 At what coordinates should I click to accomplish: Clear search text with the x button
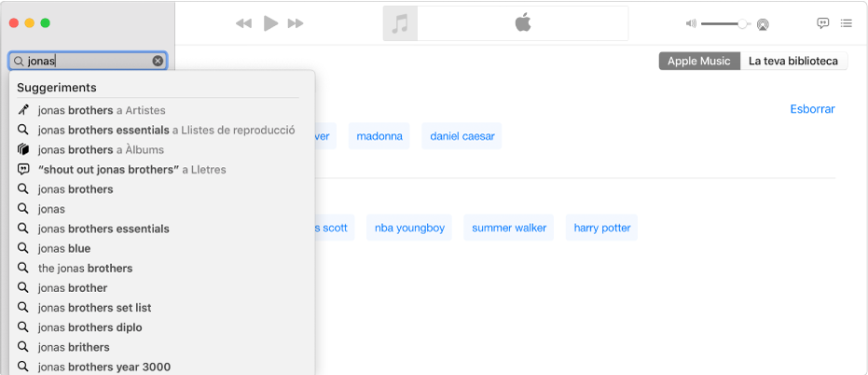(158, 61)
